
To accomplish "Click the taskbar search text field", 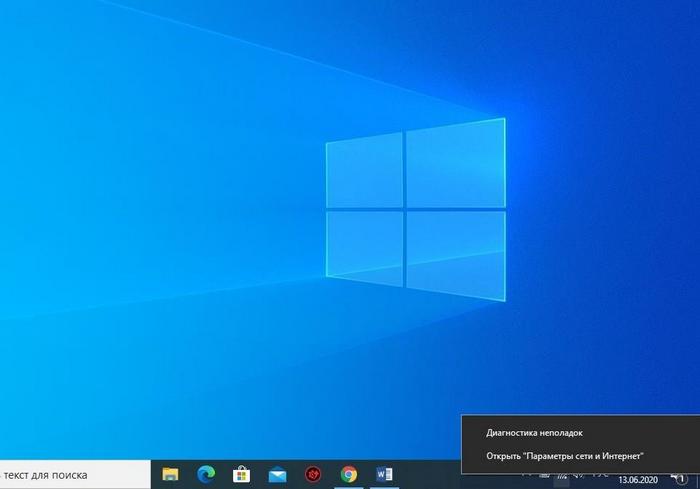I will click(x=75, y=475).
